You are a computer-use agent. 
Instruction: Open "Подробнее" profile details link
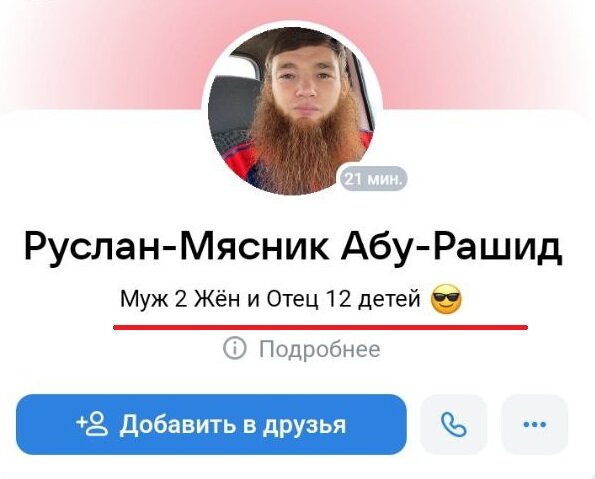point(319,349)
